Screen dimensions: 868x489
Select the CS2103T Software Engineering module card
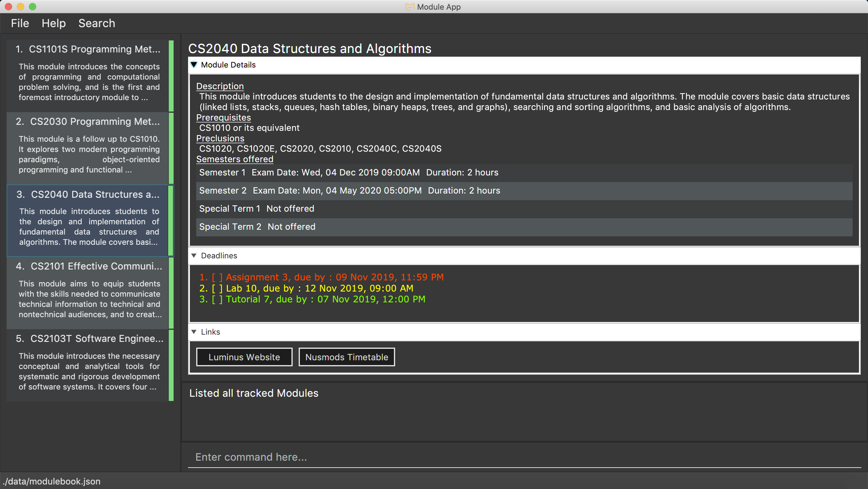tap(88, 365)
